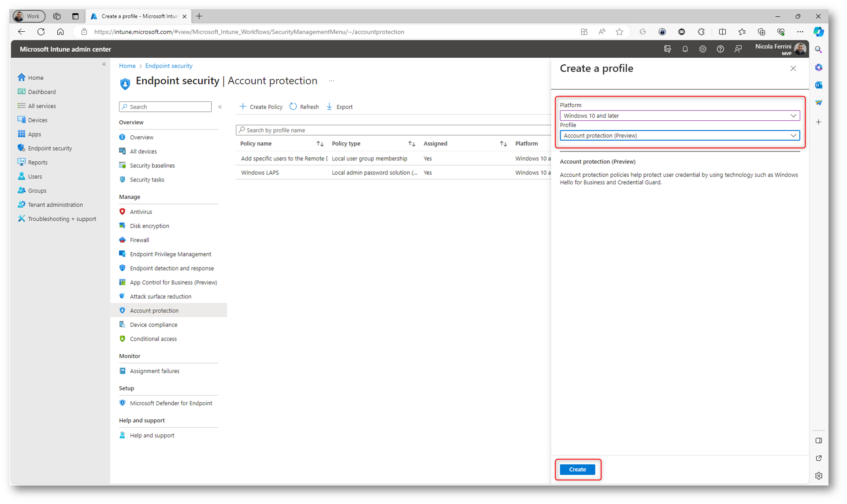Open Apps in left navigation
This screenshot has height=504, width=847.
coord(29,134)
